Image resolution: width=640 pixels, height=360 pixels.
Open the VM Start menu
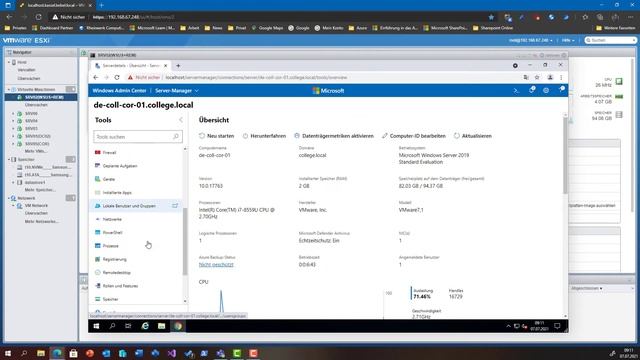tap(96, 326)
